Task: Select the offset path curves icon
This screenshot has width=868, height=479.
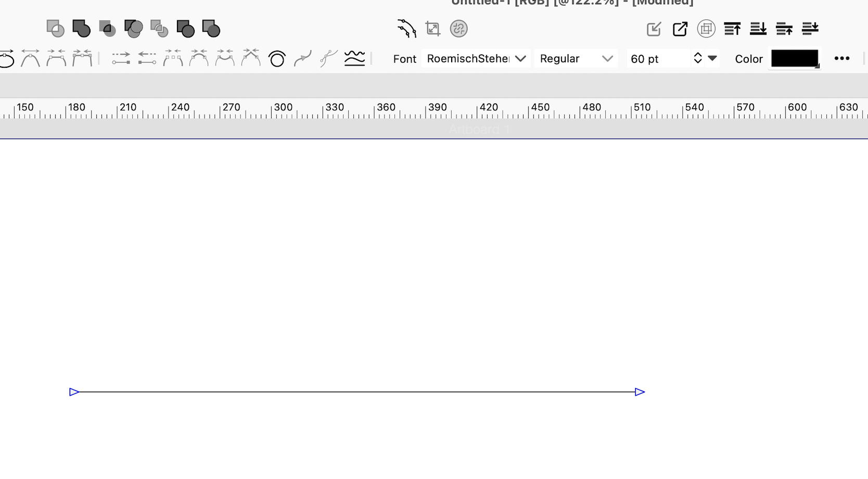Action: tap(406, 29)
